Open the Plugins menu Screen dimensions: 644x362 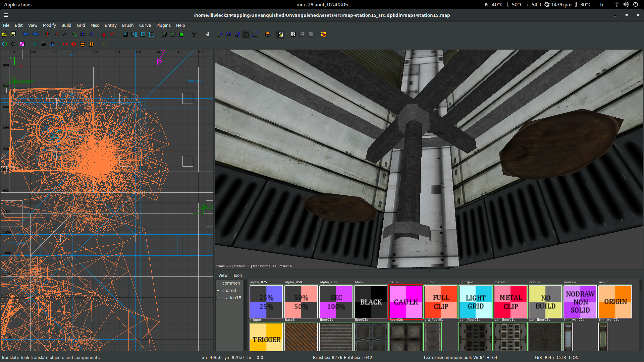click(163, 25)
